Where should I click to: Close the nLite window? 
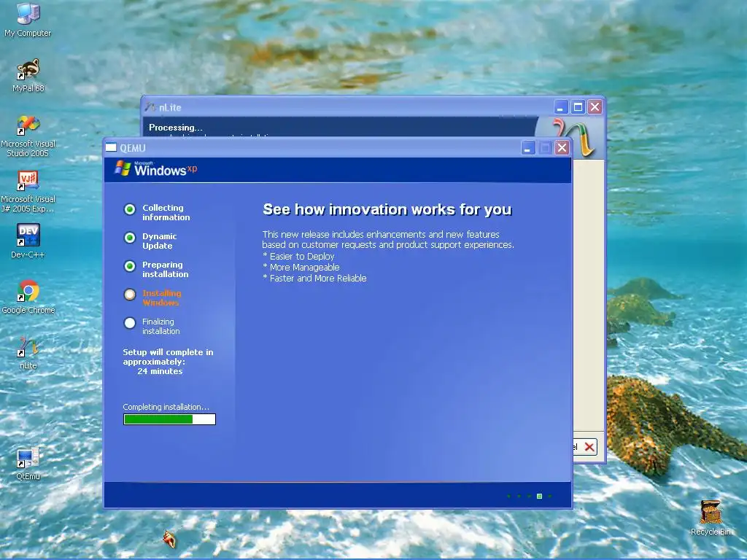tap(595, 107)
